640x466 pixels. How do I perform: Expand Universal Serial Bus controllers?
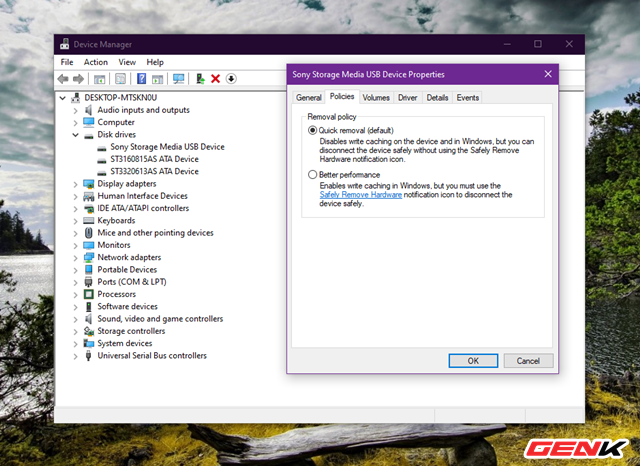click(76, 355)
